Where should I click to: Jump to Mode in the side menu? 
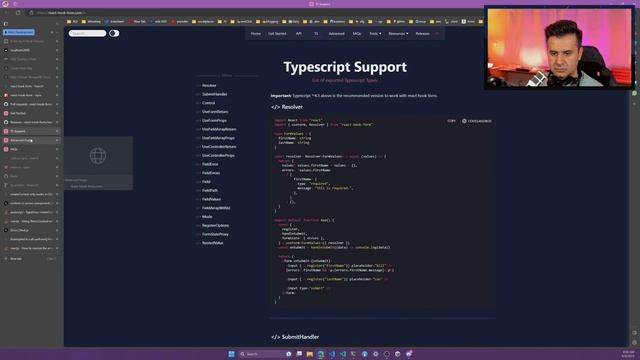tap(207, 217)
